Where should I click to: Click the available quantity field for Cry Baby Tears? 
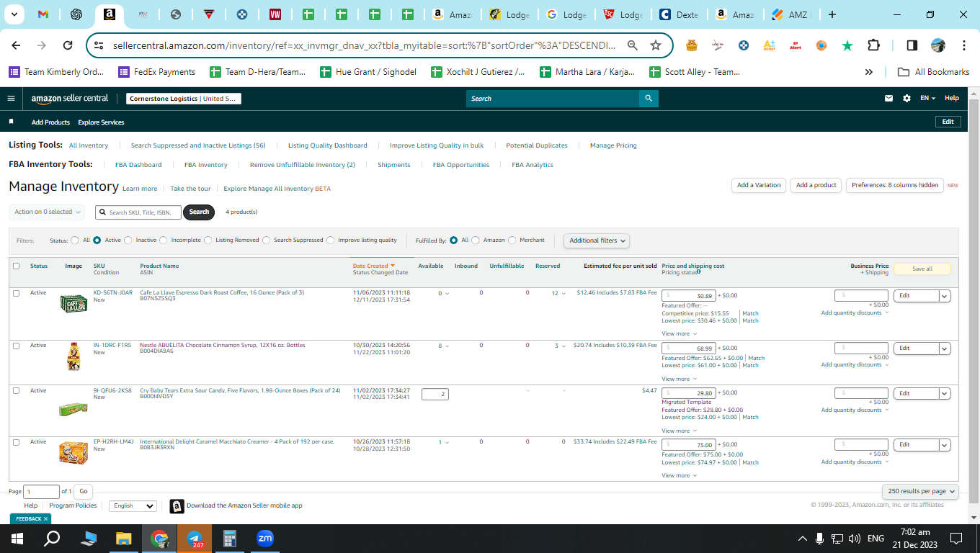tap(435, 394)
